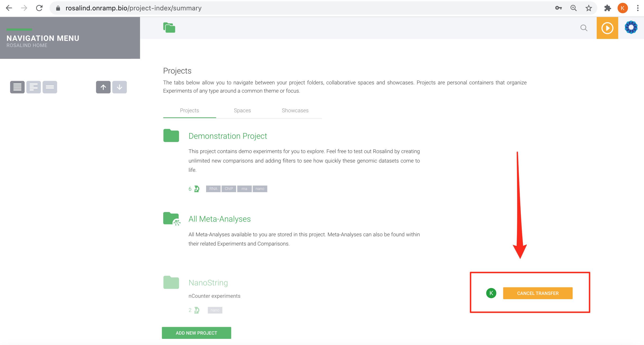Bookmark this page with the star icon

(589, 8)
